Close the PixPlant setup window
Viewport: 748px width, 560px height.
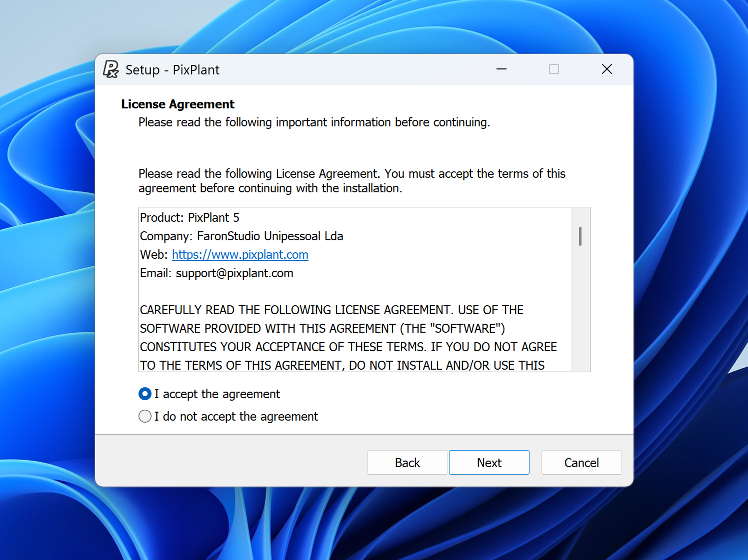tap(606, 69)
